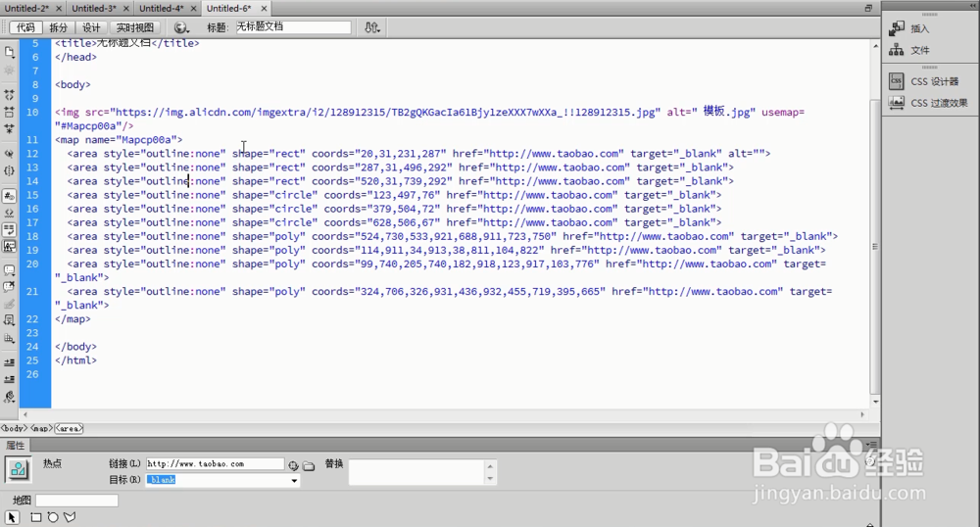Open CSS 设计器 panel
Screen dimensions: 980x527
point(924,81)
